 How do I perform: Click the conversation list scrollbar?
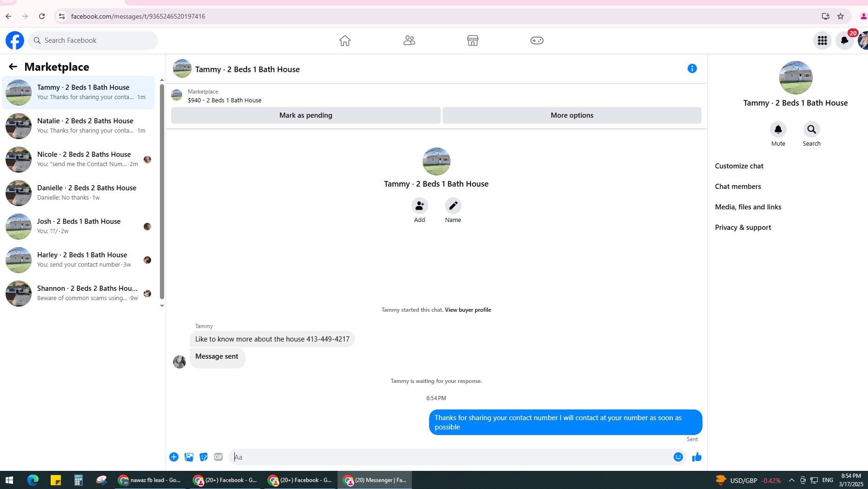(162, 192)
